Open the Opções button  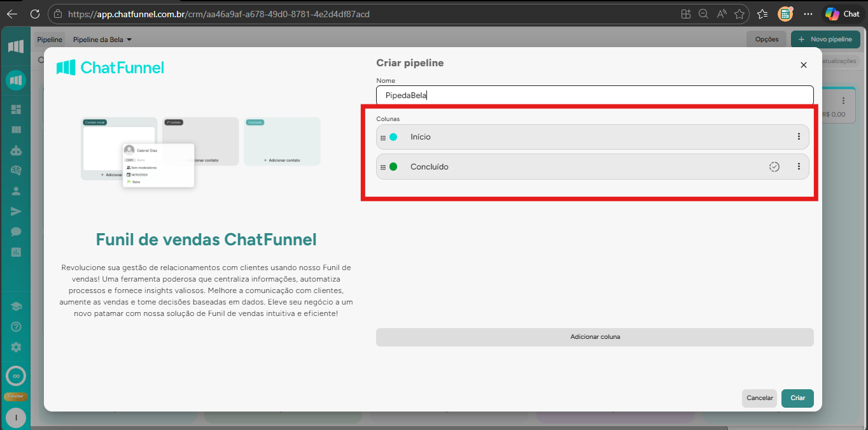point(766,39)
